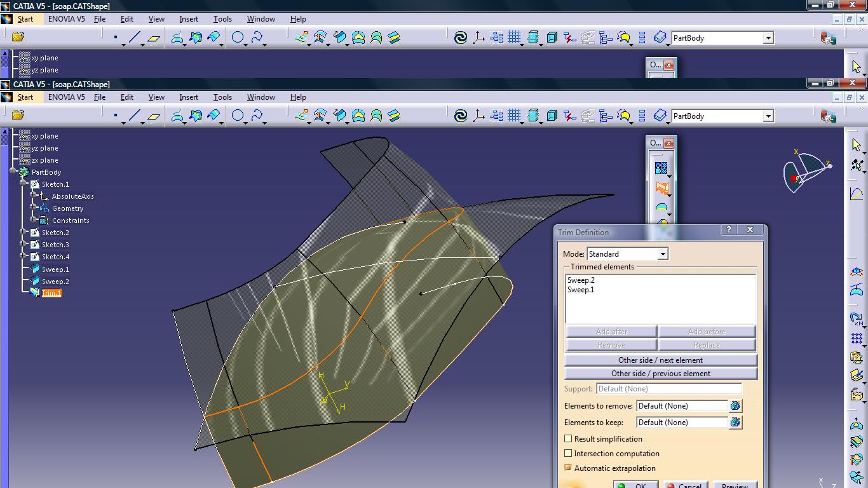Open the Sketcher workbench icon
This screenshot has height=488, width=868.
coord(858,195)
